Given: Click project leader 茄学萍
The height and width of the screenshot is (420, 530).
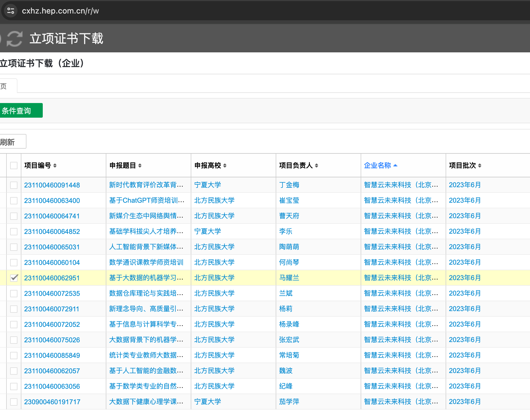Looking at the screenshot, I should [x=289, y=402].
